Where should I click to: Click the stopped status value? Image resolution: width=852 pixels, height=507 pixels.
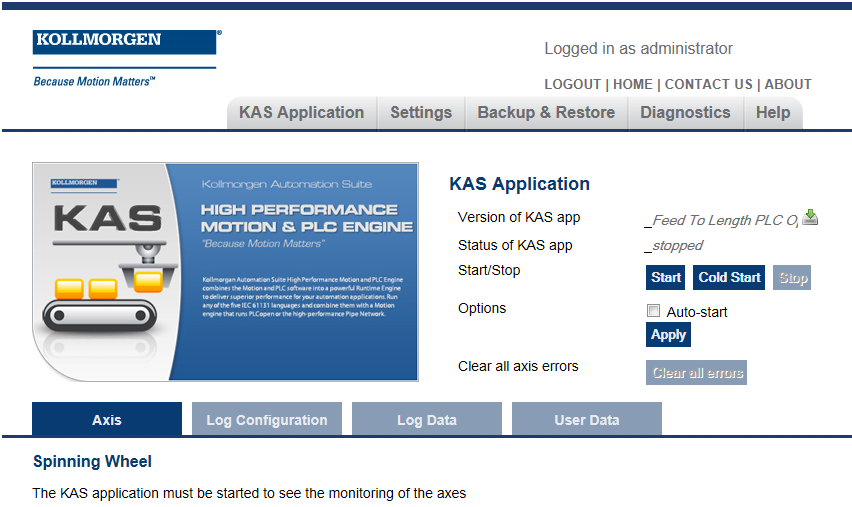click(x=674, y=246)
